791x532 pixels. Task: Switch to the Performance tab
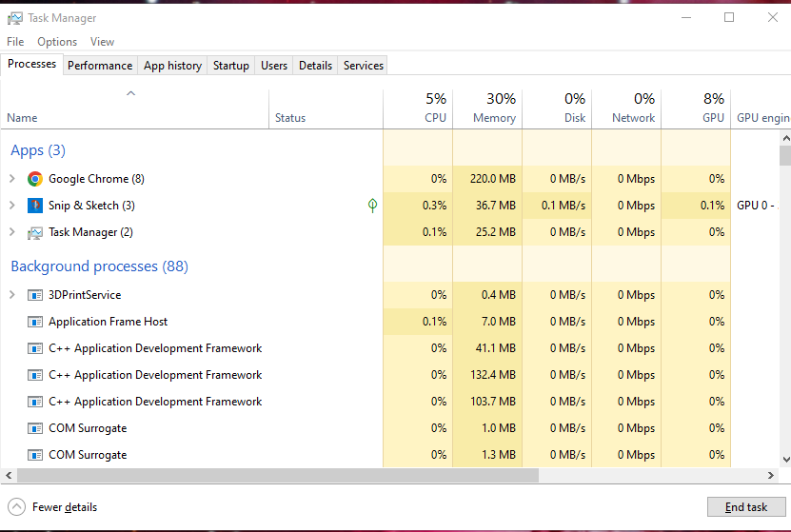[100, 66]
